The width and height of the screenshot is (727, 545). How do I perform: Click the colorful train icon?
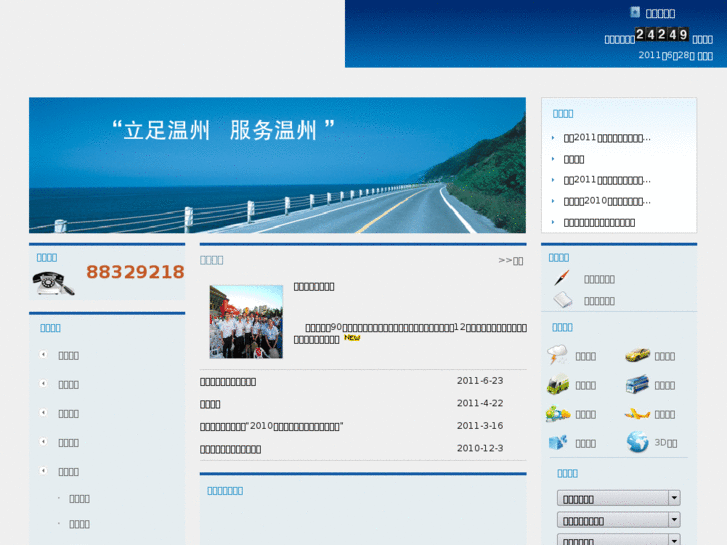[x=558, y=414]
